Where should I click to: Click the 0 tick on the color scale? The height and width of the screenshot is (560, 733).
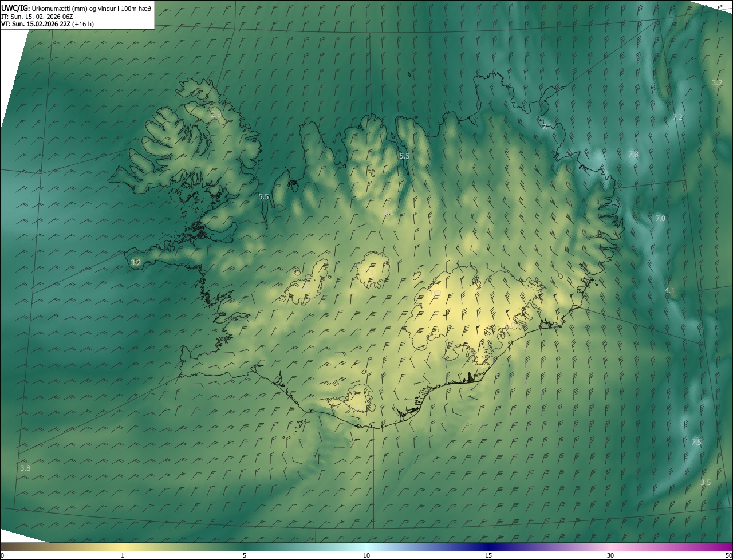coord(2,556)
